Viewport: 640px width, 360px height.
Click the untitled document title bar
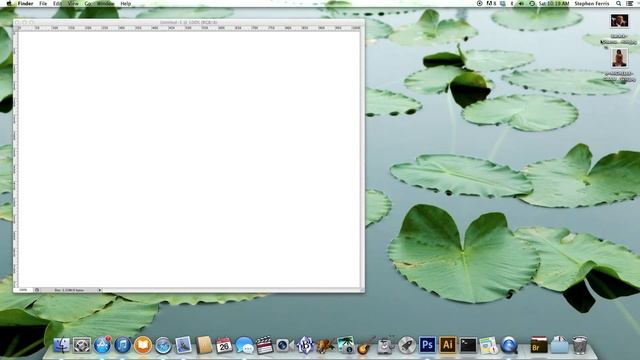pos(189,22)
